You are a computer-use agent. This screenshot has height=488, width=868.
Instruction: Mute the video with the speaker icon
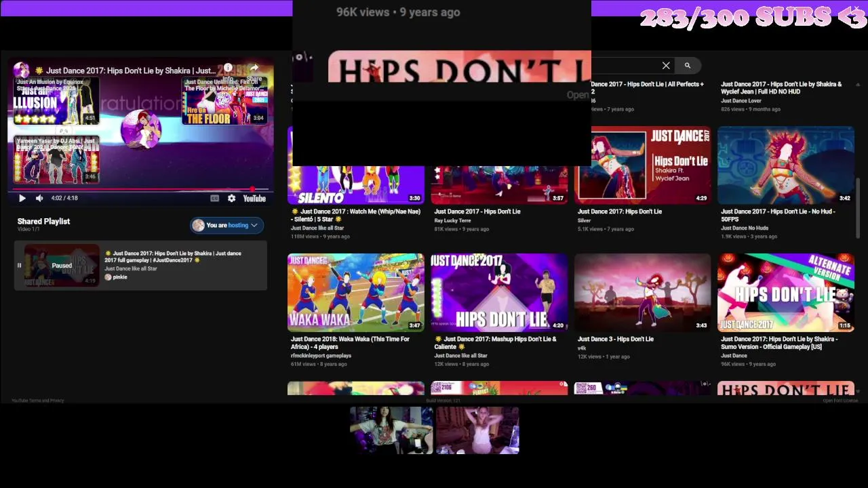[39, 199]
